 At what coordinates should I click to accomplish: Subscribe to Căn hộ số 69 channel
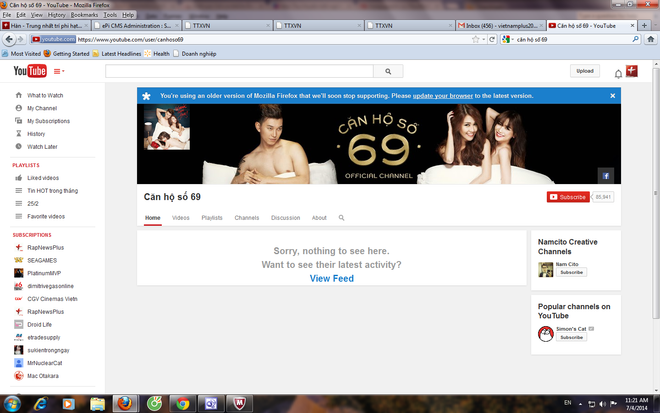[567, 197]
